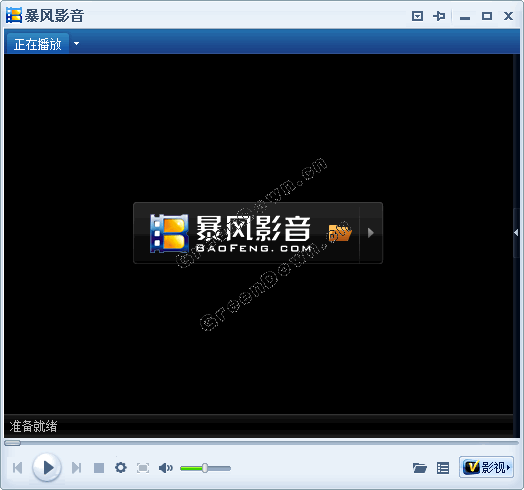
Task: Open settings via the gear icon
Action: 121,468
